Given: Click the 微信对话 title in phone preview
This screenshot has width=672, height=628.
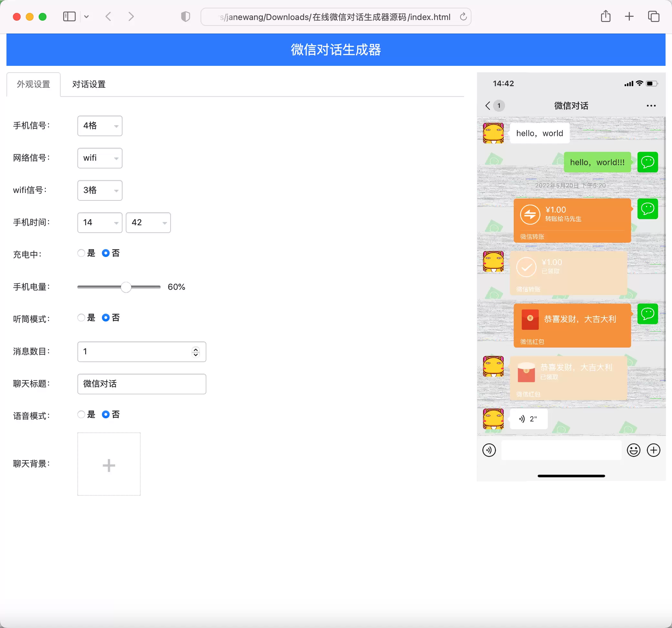Looking at the screenshot, I should 571,106.
